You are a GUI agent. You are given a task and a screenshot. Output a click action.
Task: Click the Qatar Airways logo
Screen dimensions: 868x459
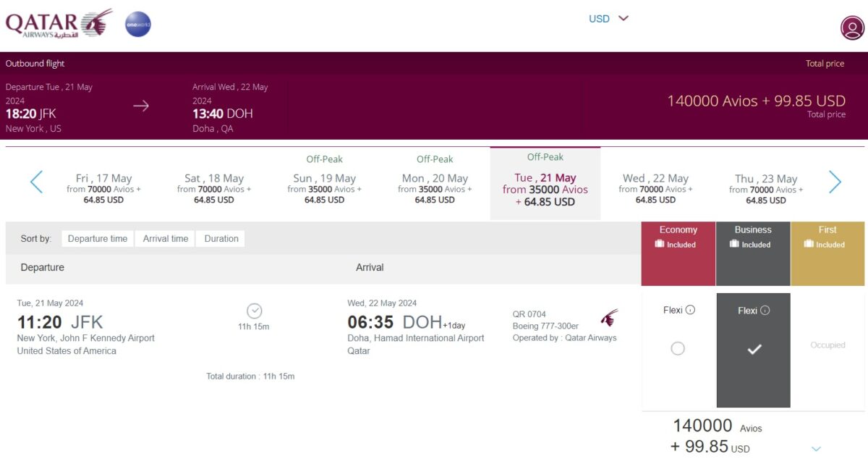(59, 24)
